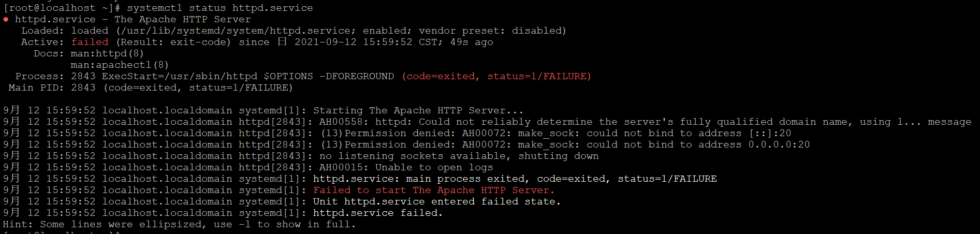980x234 pixels.
Task: Click red "Failed to start The Apache HTTP Server."
Action: point(433,190)
